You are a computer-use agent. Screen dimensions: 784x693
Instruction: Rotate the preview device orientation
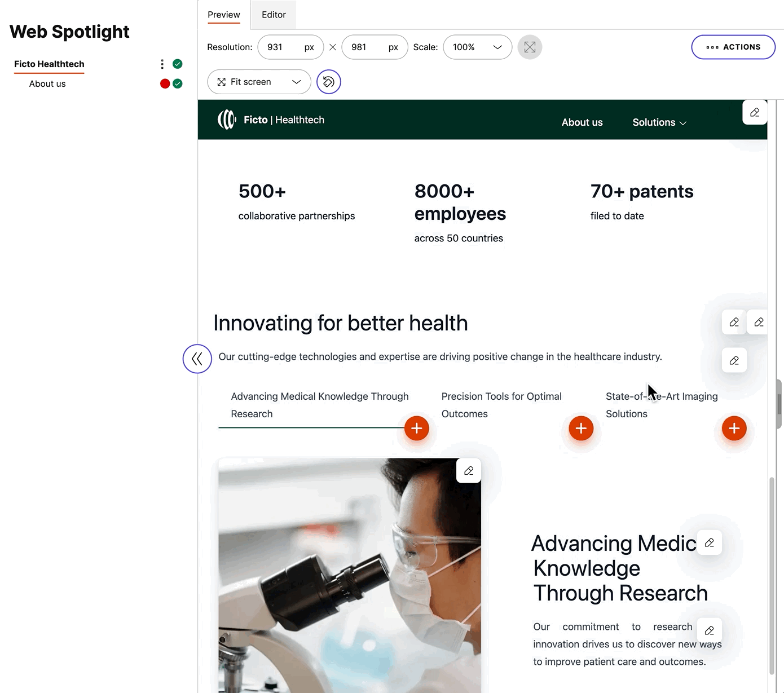pyautogui.click(x=329, y=82)
